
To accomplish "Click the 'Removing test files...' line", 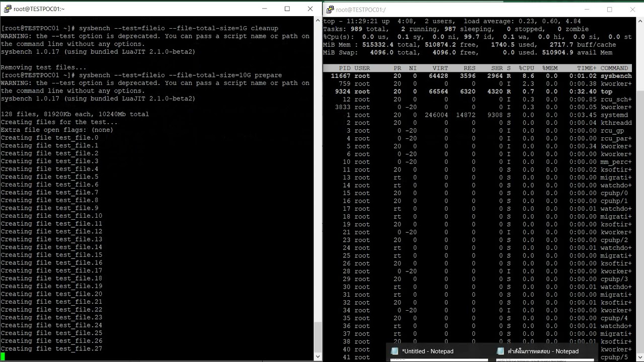I will tap(43, 67).
